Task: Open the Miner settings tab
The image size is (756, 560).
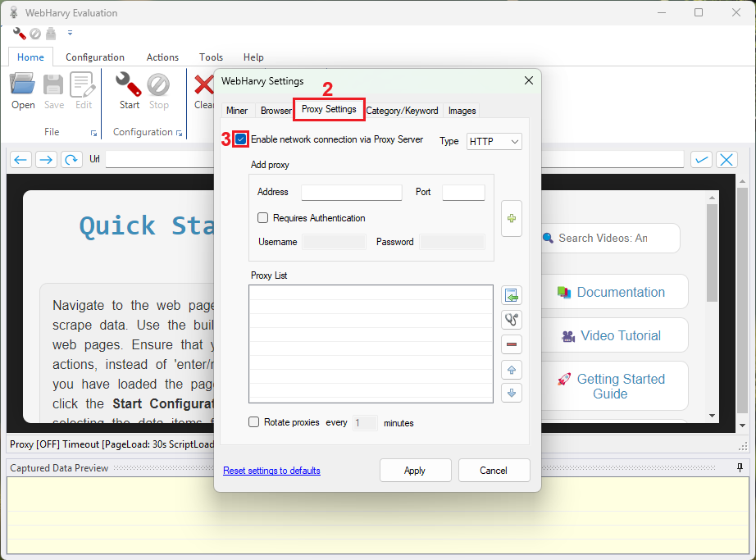Action: pyautogui.click(x=237, y=111)
